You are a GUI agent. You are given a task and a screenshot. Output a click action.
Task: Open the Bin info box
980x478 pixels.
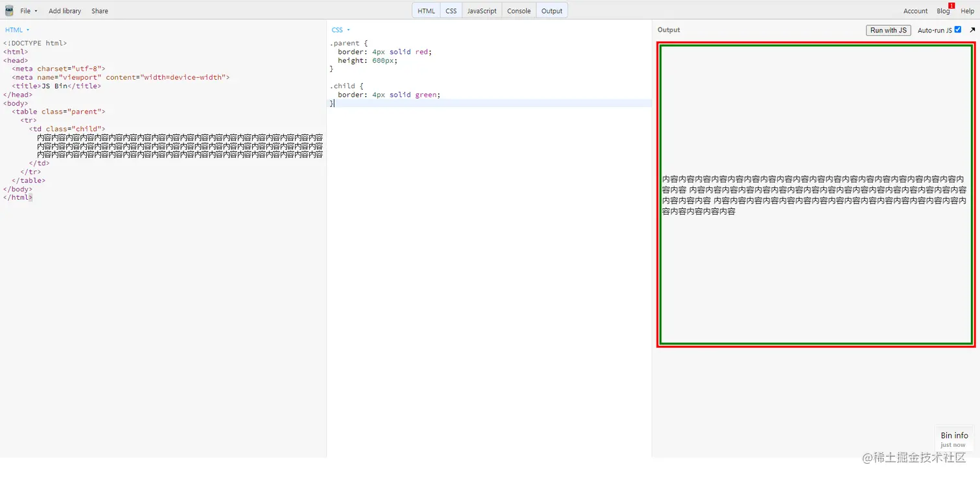(x=954, y=438)
